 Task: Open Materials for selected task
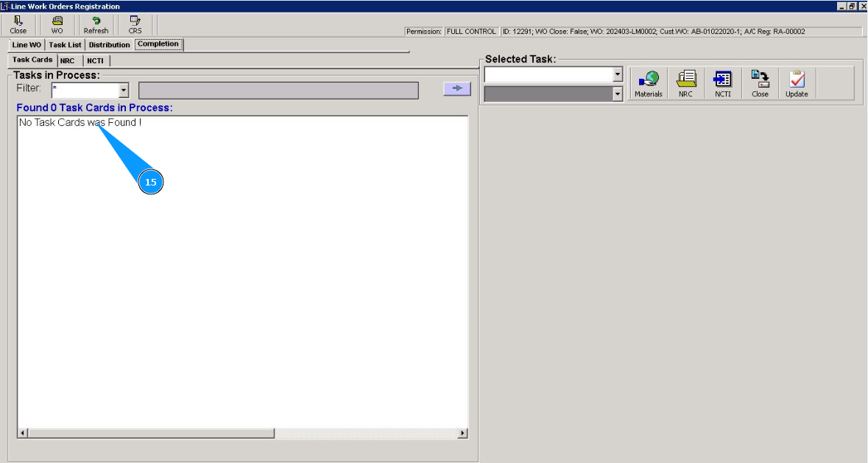point(648,83)
